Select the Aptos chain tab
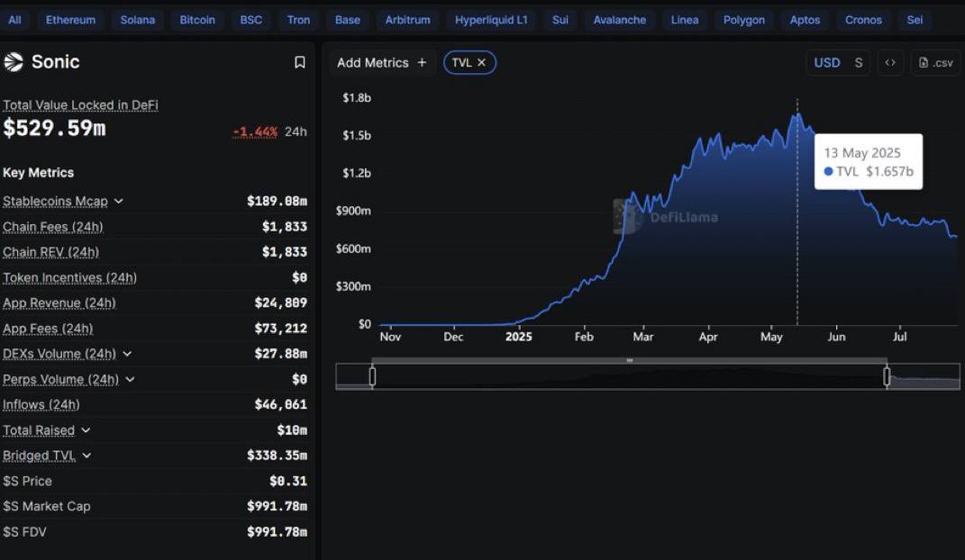This screenshot has height=560, width=965. click(805, 20)
